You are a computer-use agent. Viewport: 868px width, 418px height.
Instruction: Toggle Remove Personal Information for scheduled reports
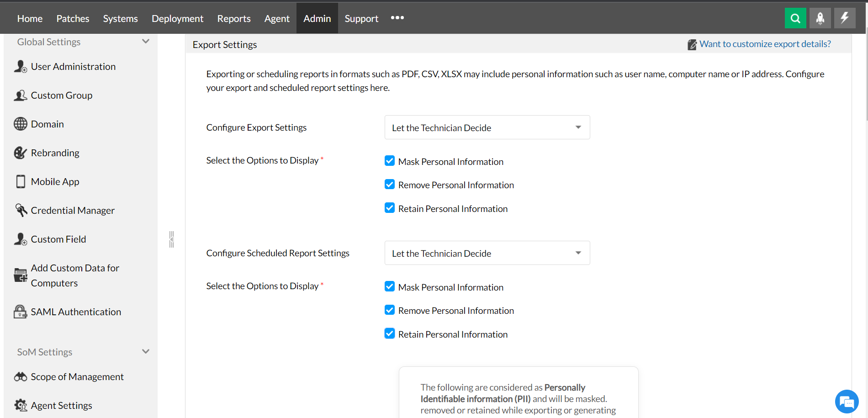click(x=390, y=310)
